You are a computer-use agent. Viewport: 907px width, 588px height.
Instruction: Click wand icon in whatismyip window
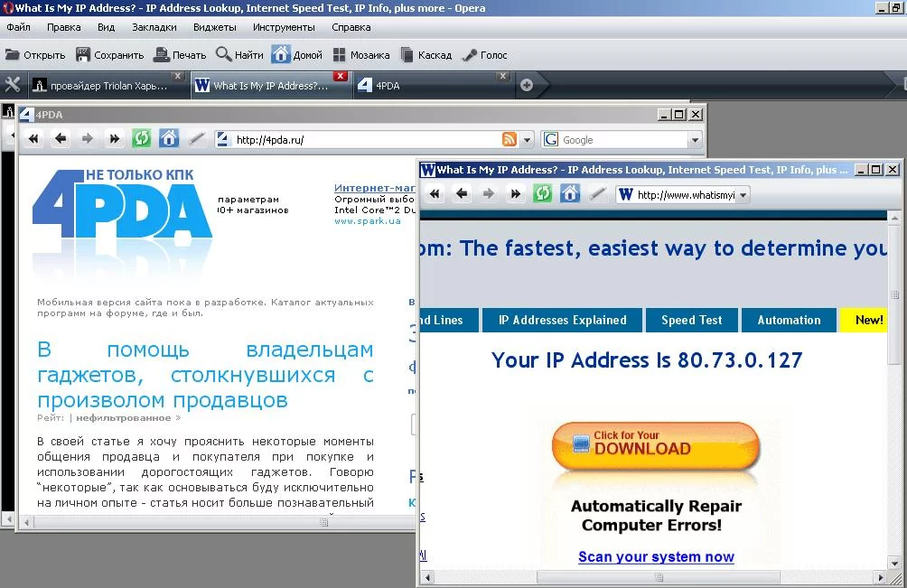pos(596,193)
